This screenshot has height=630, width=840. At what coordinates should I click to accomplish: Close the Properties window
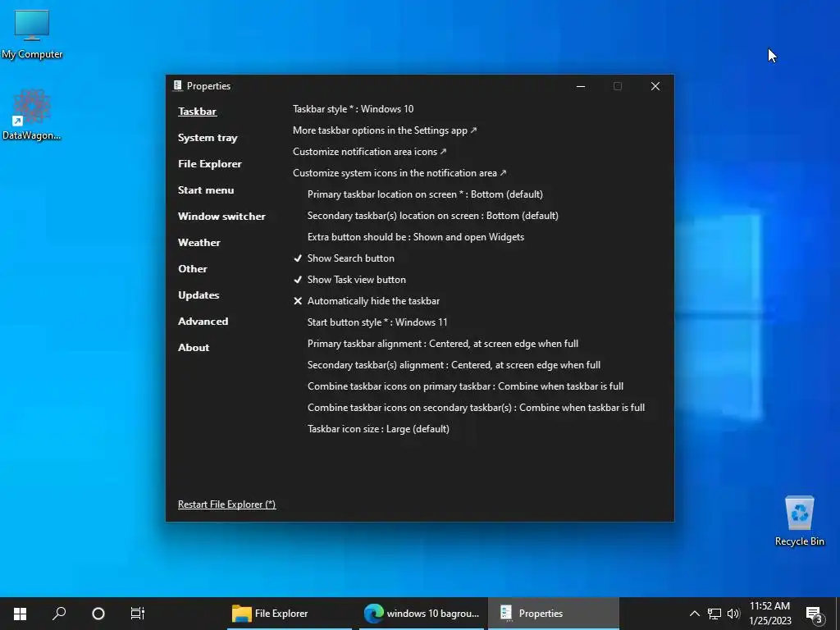coord(655,86)
